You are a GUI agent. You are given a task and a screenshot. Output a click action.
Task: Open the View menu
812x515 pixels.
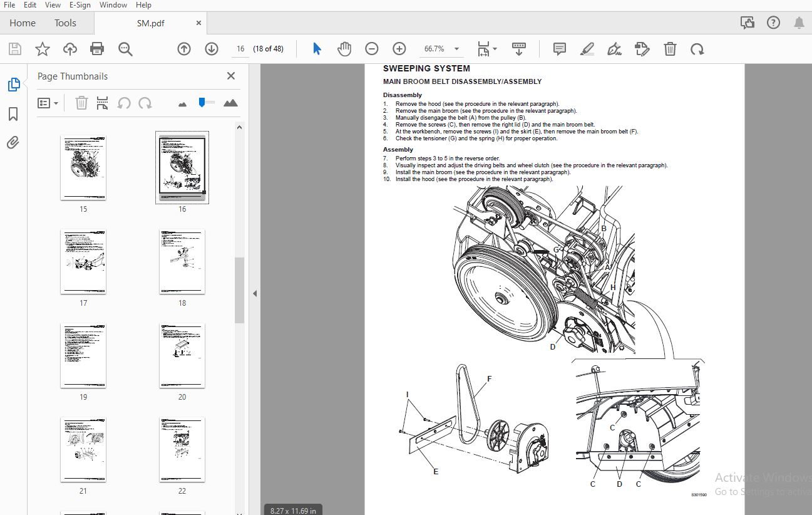pyautogui.click(x=53, y=5)
